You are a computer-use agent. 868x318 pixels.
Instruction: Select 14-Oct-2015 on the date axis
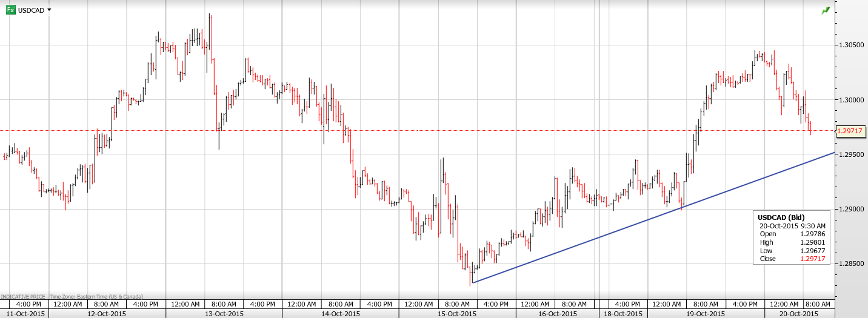341,314
